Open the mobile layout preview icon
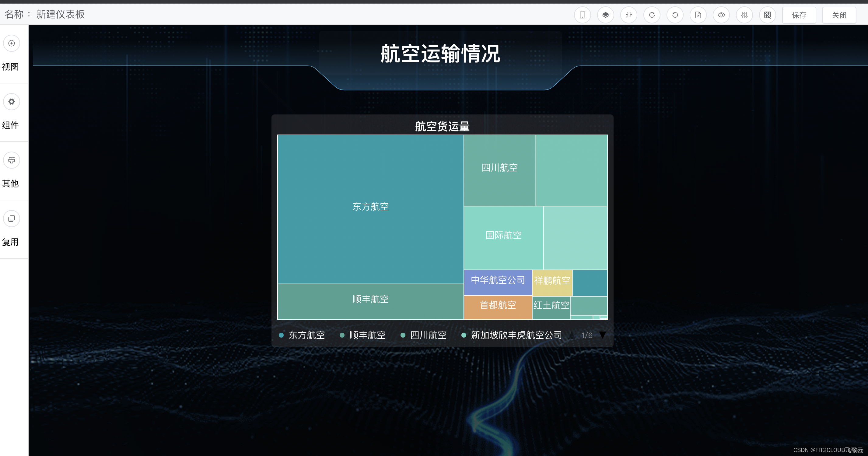868x456 pixels. coord(583,15)
